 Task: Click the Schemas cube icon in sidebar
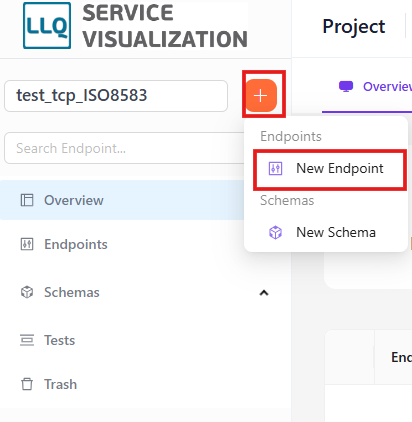point(27,292)
